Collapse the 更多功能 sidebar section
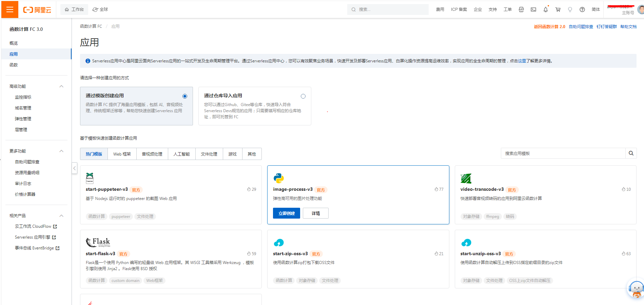This screenshot has width=644, height=305. pyautogui.click(x=61, y=151)
